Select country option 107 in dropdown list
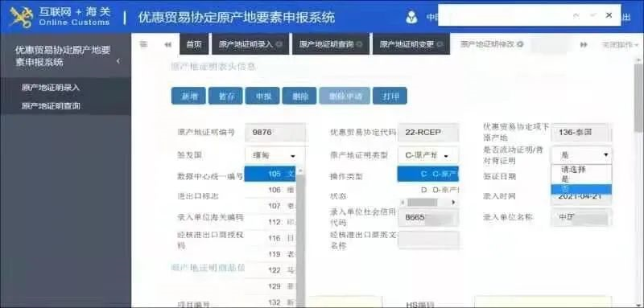644x308 pixels. coord(270,206)
